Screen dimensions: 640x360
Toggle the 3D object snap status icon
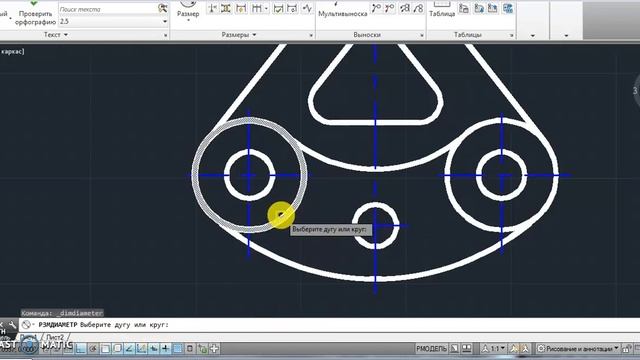click(117, 349)
